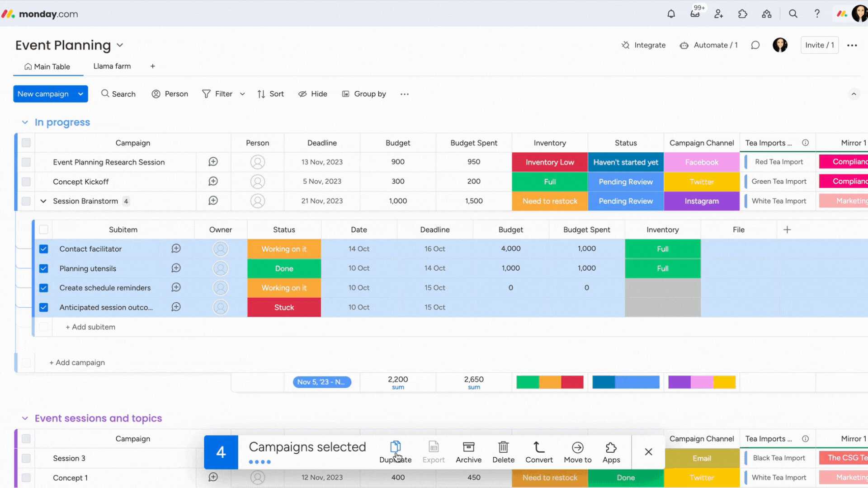Add update to Session Brainstorm row

click(x=213, y=201)
